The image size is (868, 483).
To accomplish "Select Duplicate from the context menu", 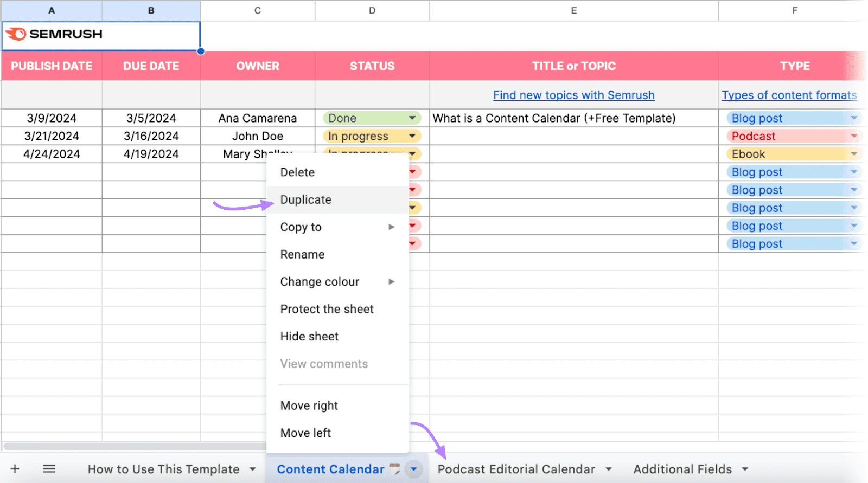I will [x=305, y=200].
